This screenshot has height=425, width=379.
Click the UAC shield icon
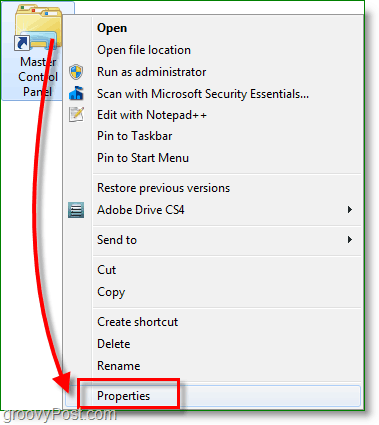pos(76,72)
